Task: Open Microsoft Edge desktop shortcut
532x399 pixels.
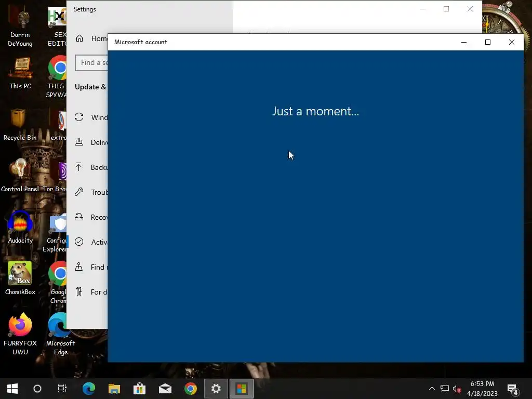Action: pyautogui.click(x=60, y=334)
